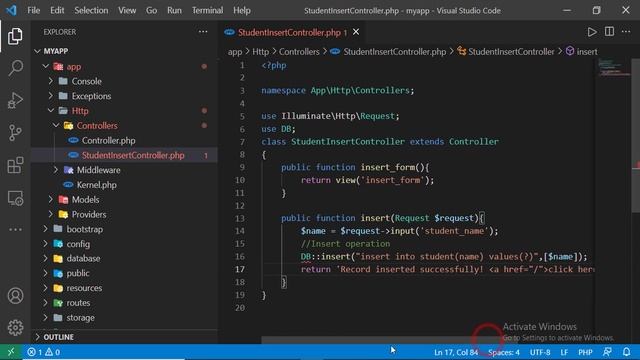Change end of line sequence LF
Viewport: 640px width, 360px height.
click(x=564, y=352)
